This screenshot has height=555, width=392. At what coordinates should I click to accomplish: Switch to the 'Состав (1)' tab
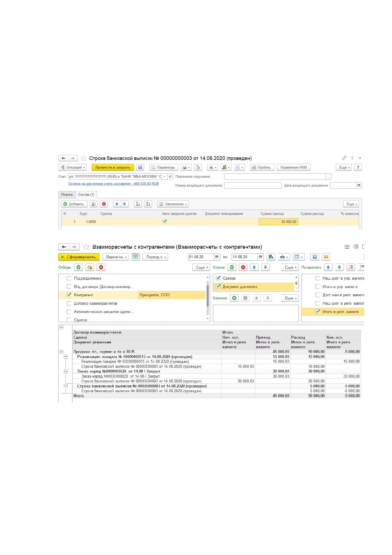point(86,195)
